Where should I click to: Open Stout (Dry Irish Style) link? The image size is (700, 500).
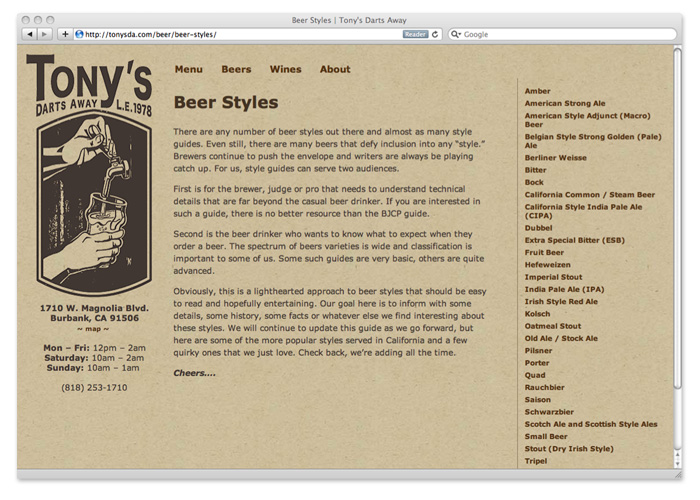click(569, 449)
